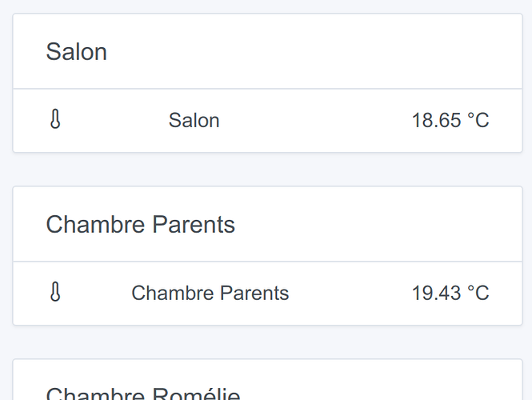Click empty header space right of Chambre Parents title
The width and height of the screenshot is (532, 400).
tap(376, 225)
